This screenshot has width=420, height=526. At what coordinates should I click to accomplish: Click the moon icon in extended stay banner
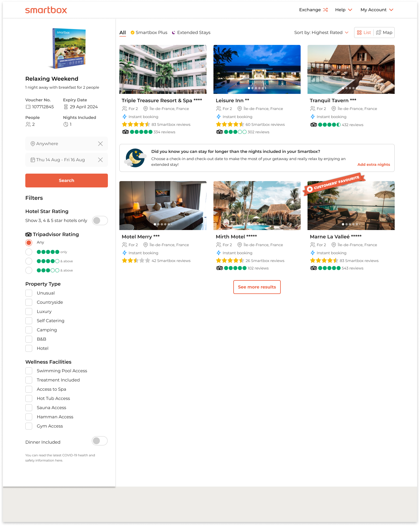pyautogui.click(x=135, y=158)
